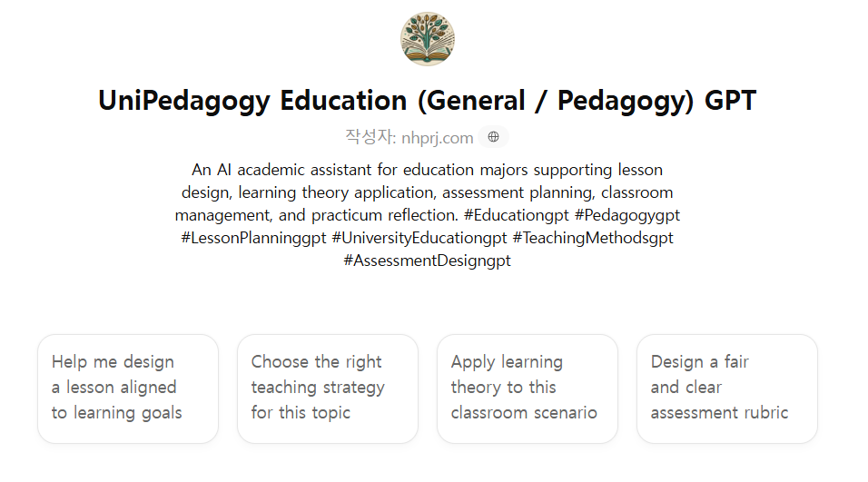Click the #TeachingMethodsgpt hashtag
The width and height of the screenshot is (868, 482).
[593, 238]
